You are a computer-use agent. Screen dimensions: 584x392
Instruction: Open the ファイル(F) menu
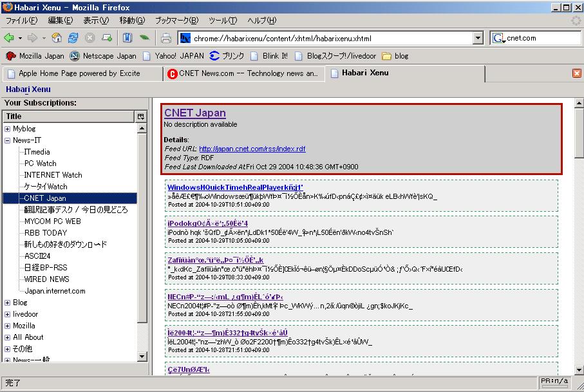pos(22,21)
